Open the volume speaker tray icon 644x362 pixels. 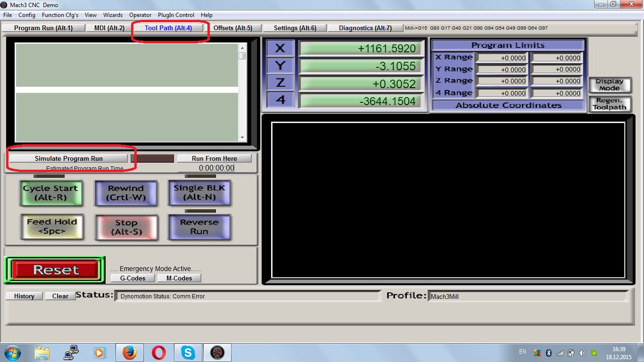tap(582, 353)
